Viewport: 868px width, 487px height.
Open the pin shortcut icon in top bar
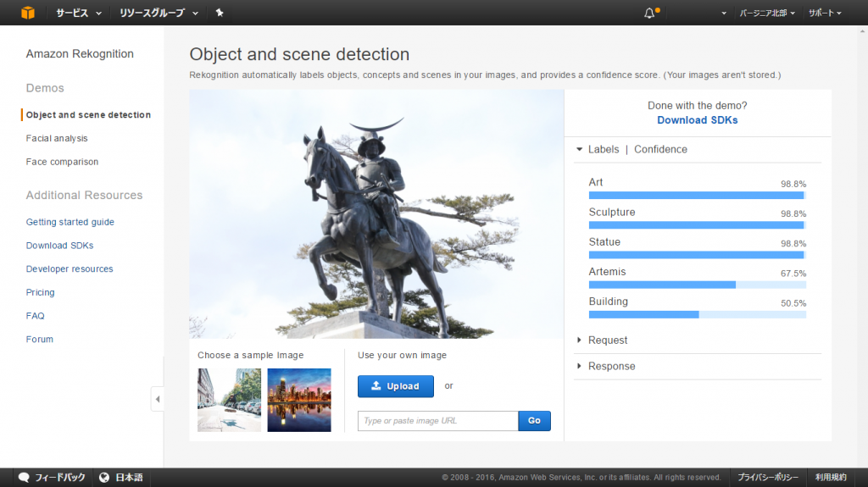coord(220,13)
